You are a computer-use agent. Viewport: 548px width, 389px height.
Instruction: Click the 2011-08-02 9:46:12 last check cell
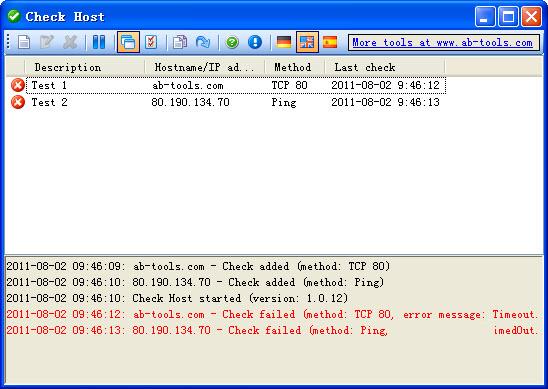[x=385, y=85]
